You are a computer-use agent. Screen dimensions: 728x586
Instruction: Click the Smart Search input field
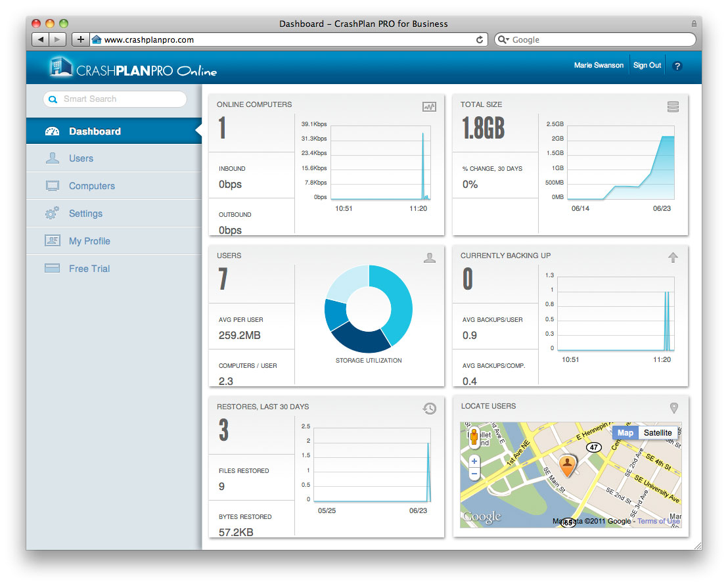coord(115,99)
